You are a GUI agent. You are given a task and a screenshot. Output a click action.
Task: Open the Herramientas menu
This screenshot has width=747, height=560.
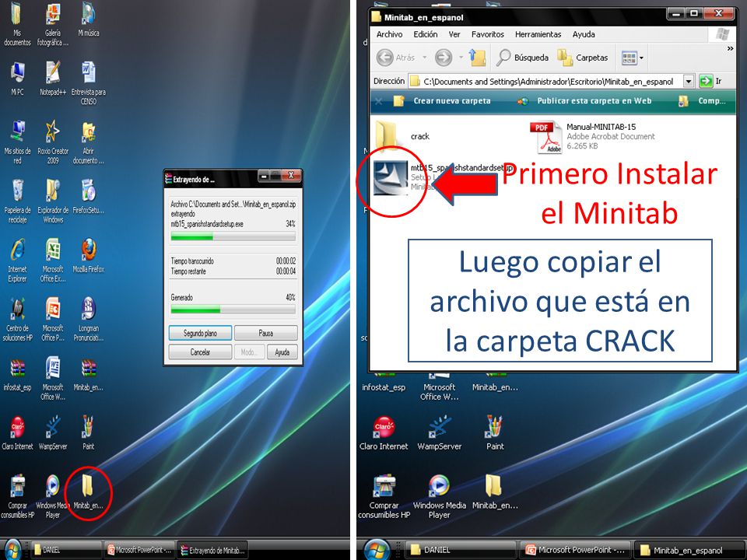click(x=538, y=34)
